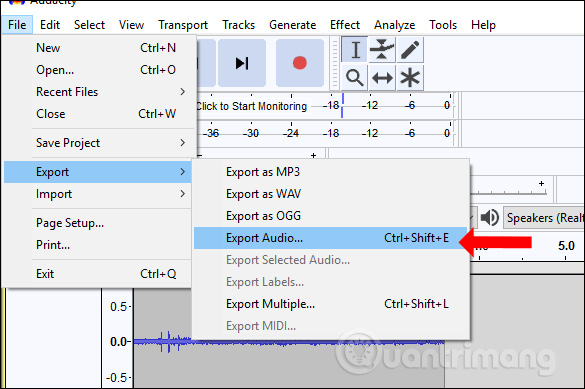Select the Multi-Tool asterisk icon
This screenshot has width=585, height=389.
point(410,78)
